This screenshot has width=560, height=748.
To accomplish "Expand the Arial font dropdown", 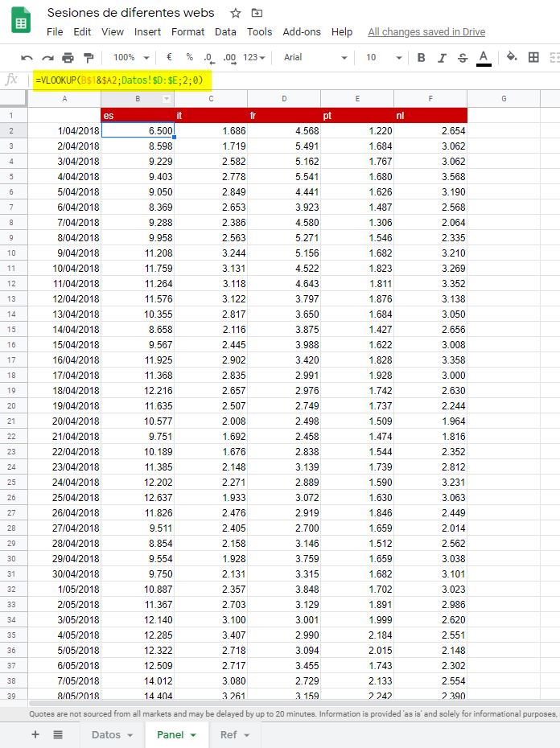I will 315,58.
